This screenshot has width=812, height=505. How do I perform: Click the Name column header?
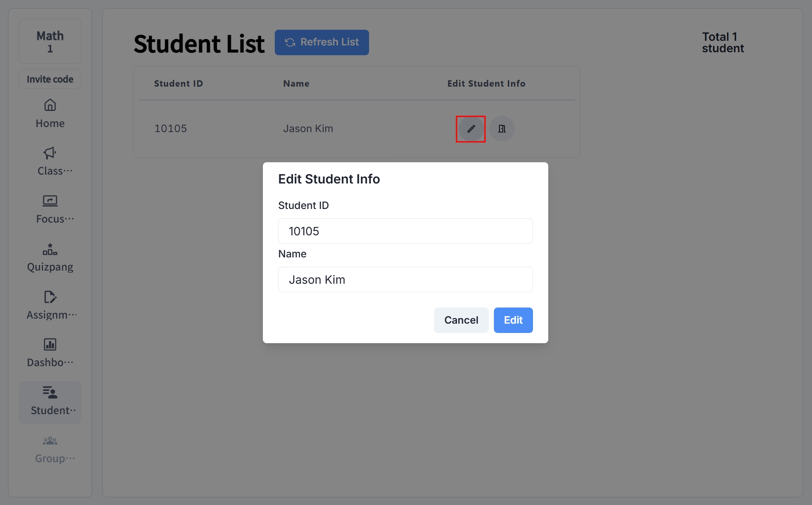pyautogui.click(x=296, y=84)
